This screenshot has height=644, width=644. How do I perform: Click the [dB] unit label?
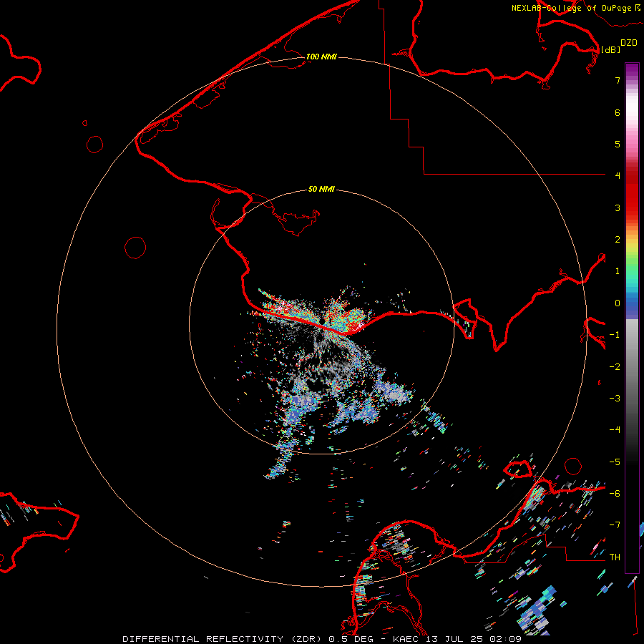(x=611, y=49)
